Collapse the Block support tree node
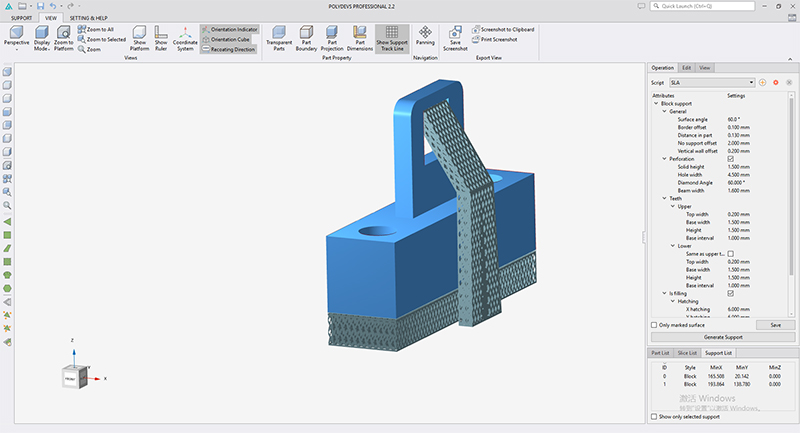 coord(656,103)
